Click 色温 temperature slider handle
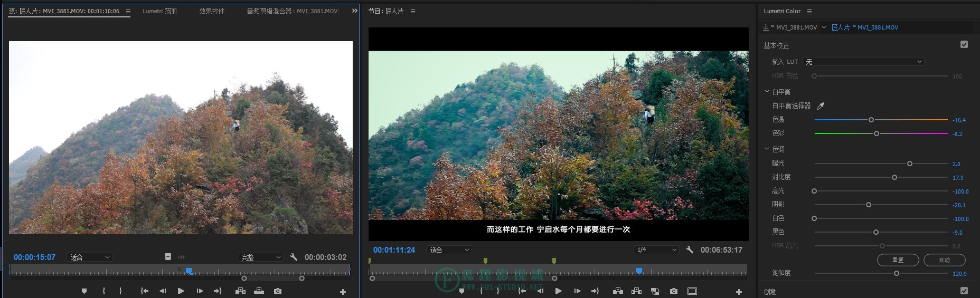Image resolution: width=980 pixels, height=298 pixels. coord(871,120)
